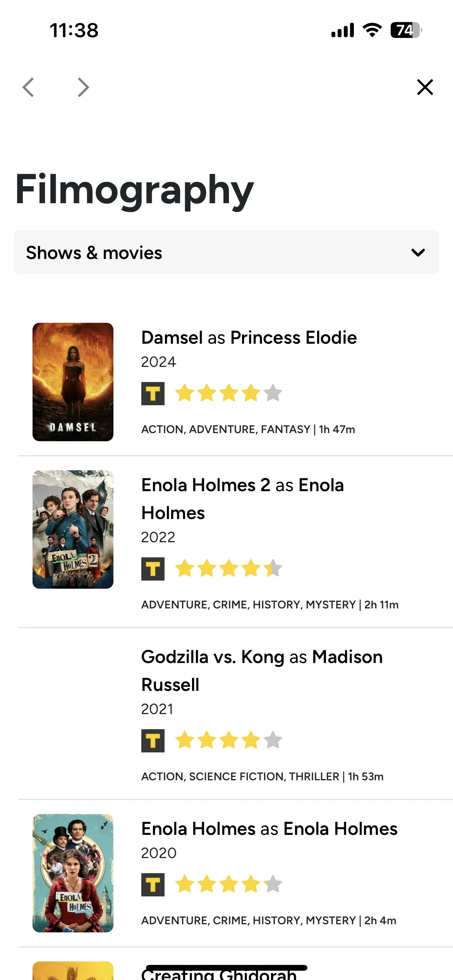Screen dimensions: 453x980
Task: Open the Enola Holmes 2 poster thumbnail
Action: pyautogui.click(x=73, y=529)
